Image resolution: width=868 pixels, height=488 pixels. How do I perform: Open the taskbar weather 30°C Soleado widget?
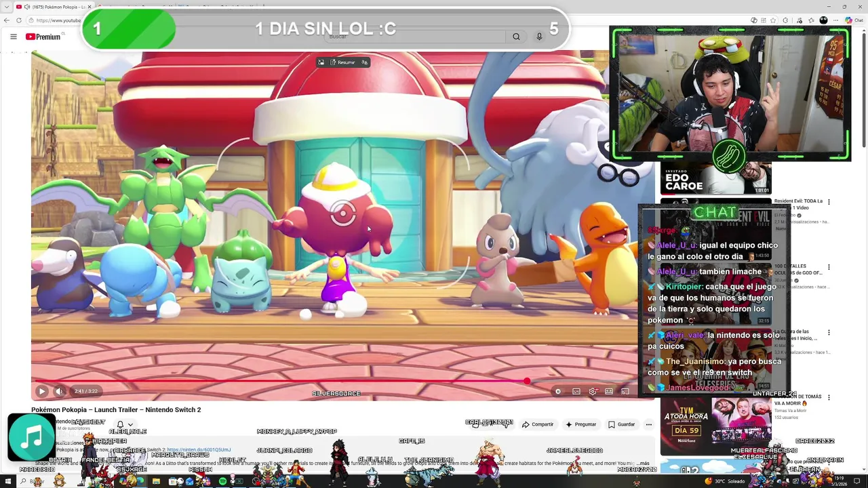[x=726, y=481]
